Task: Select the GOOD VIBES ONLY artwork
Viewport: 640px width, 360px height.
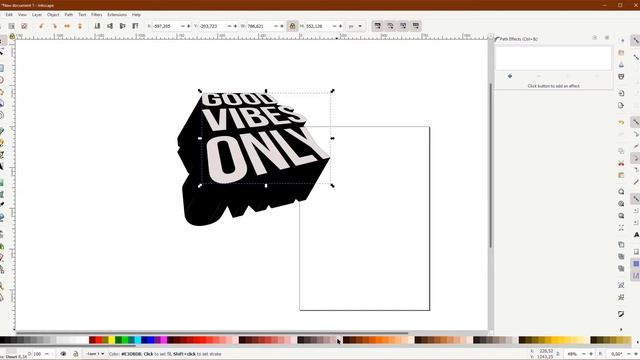Action: pyautogui.click(x=253, y=159)
